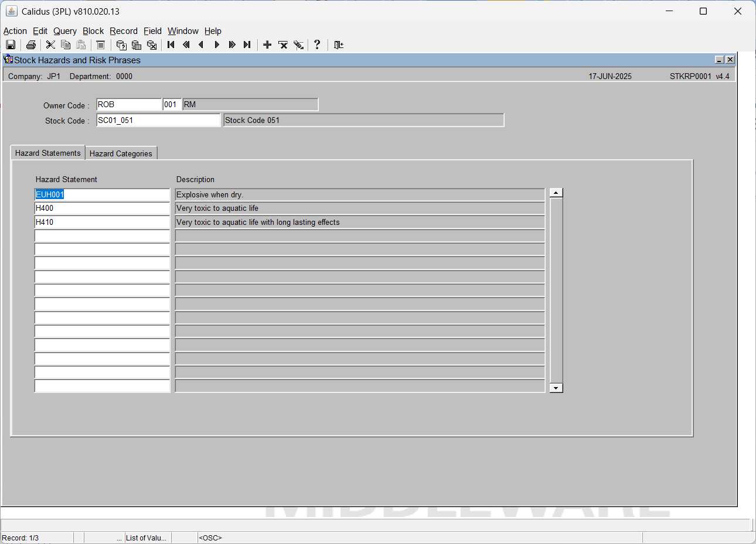Click the List of Values toolbar icon
The width and height of the screenshot is (756, 544).
(100, 45)
